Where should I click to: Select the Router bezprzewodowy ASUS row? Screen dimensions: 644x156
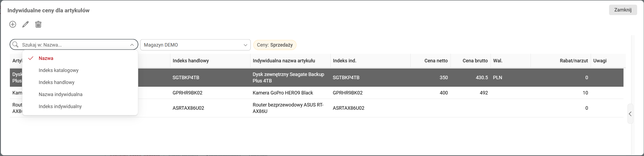[288, 108]
